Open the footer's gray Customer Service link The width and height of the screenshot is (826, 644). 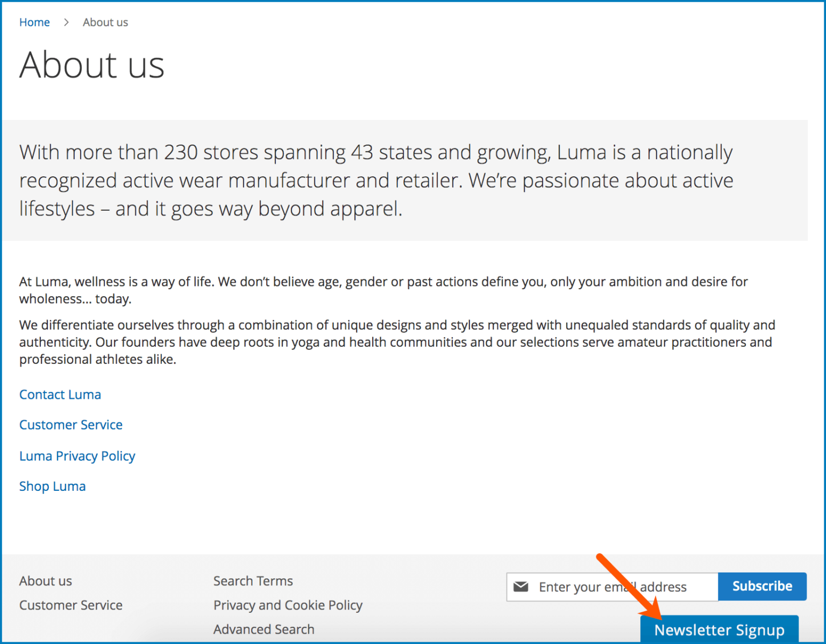71,605
